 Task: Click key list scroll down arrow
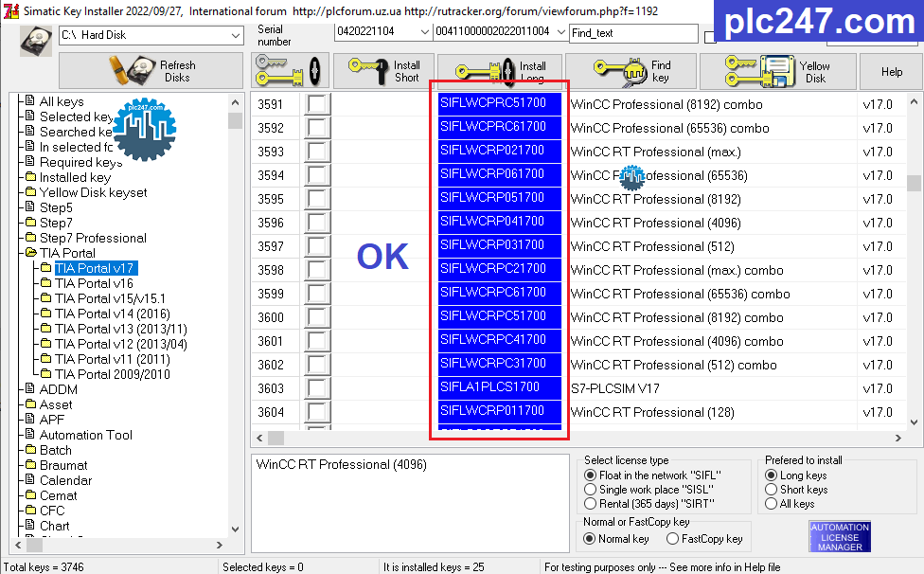[x=914, y=422]
